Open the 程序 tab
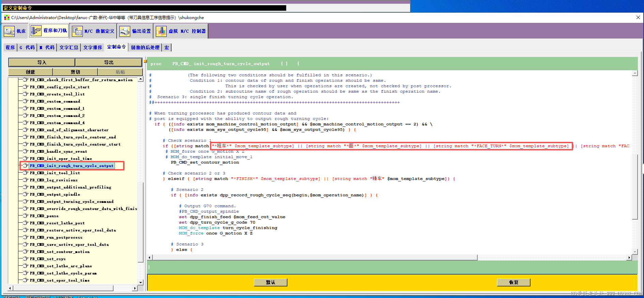Screen dimensions: 644x298 (10, 47)
